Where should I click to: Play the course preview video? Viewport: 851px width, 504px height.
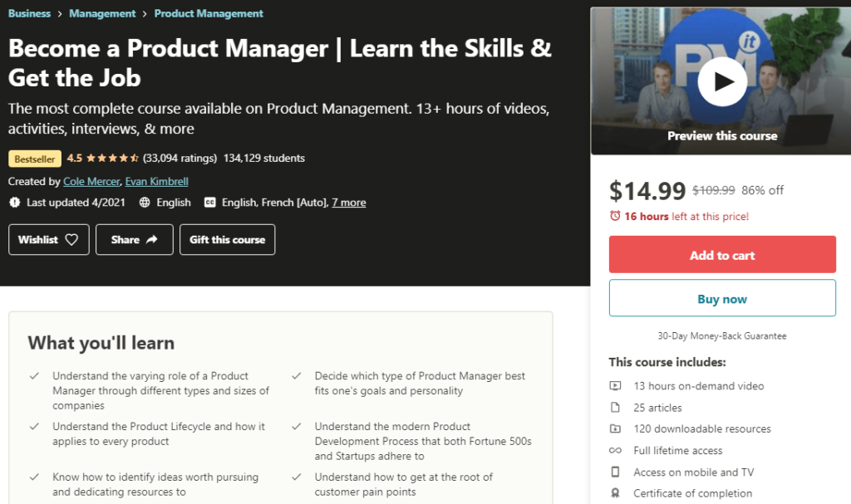pos(722,81)
